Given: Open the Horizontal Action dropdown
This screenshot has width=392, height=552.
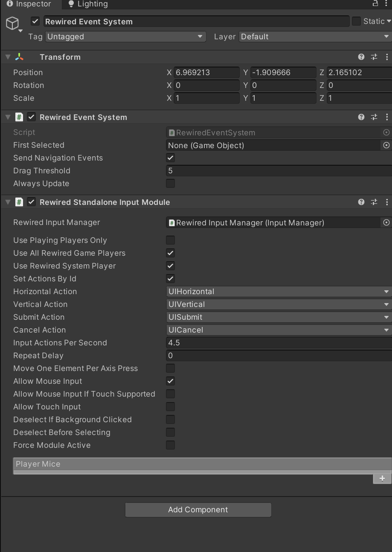Looking at the screenshot, I should (279, 292).
